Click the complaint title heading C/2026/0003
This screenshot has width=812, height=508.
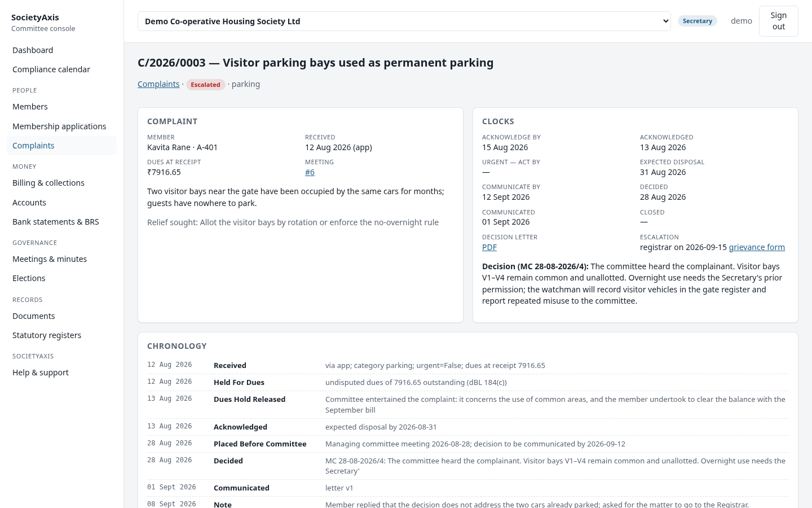(x=315, y=63)
